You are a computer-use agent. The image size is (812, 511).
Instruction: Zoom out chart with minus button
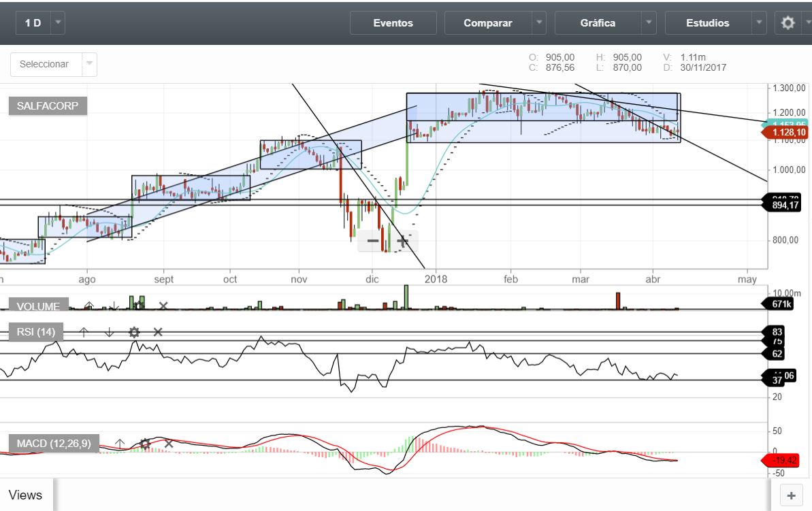pos(373,241)
